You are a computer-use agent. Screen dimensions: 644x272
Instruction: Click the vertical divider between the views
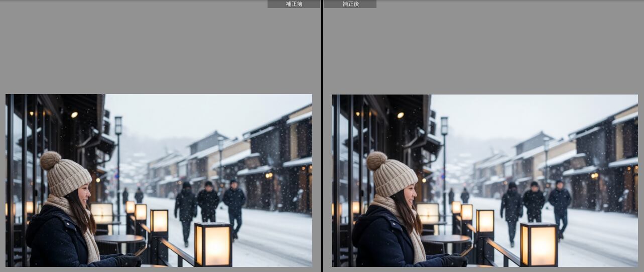(322, 136)
